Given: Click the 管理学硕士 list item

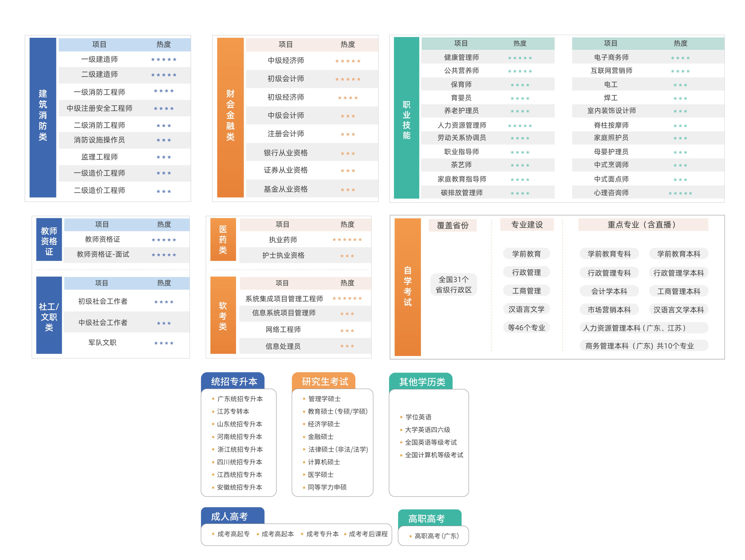Looking at the screenshot, I should [324, 399].
